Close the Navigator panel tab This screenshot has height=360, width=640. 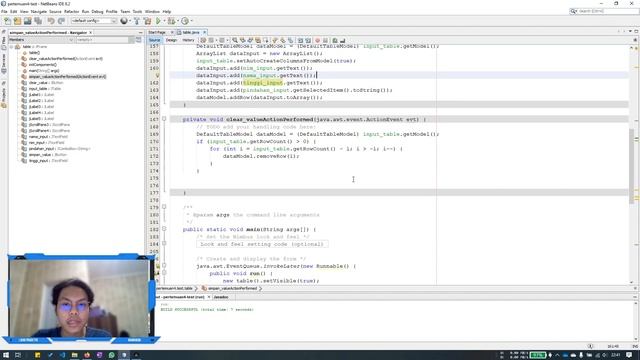(x=90, y=32)
